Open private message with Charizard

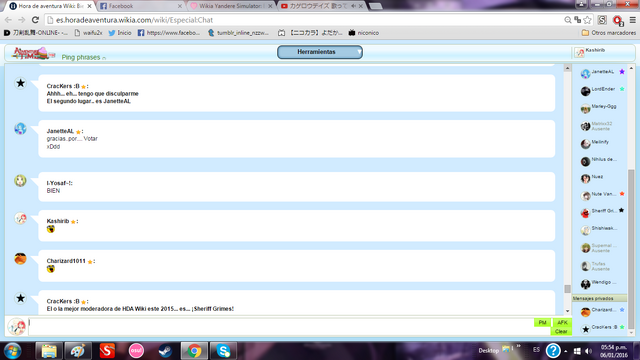click(x=604, y=310)
